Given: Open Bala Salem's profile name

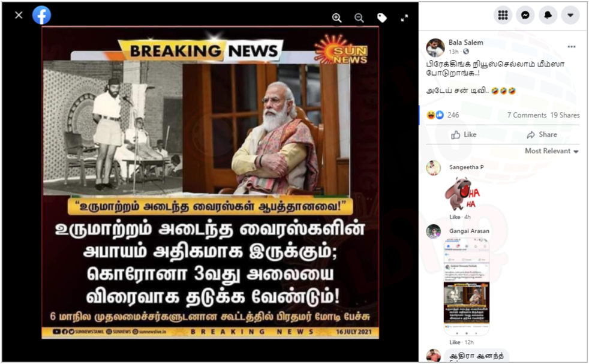Looking at the screenshot, I should [466, 43].
